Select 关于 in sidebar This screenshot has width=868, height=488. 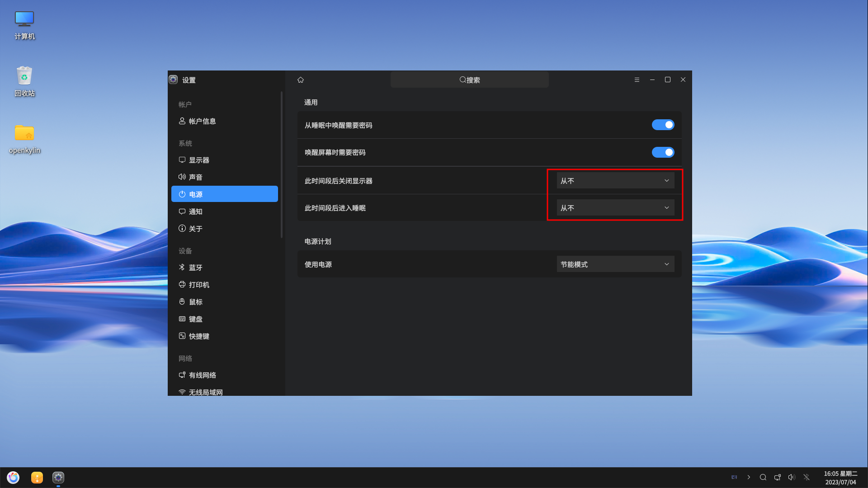coord(225,229)
